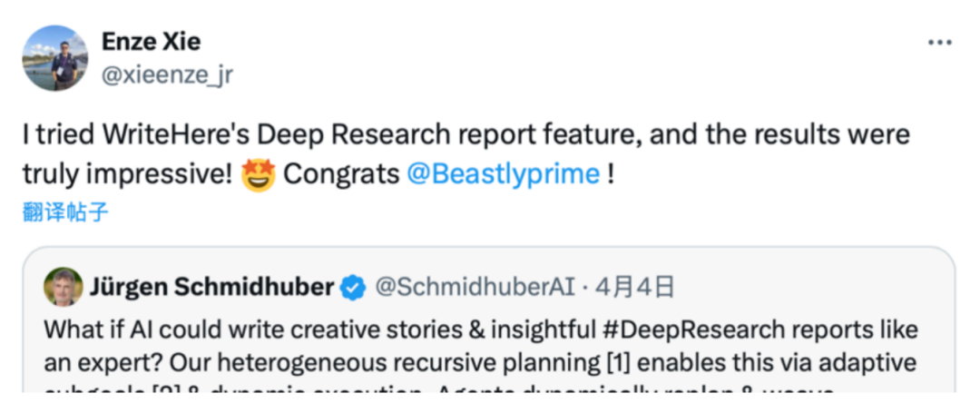Click Jürgen Schmidhuber's small profile avatar
This screenshot has height=413, width=980.
tap(63, 288)
